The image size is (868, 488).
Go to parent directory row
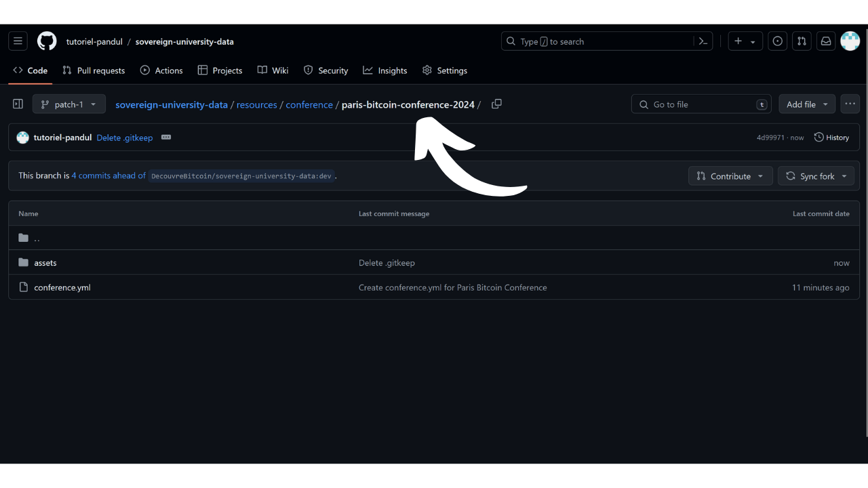coord(434,238)
